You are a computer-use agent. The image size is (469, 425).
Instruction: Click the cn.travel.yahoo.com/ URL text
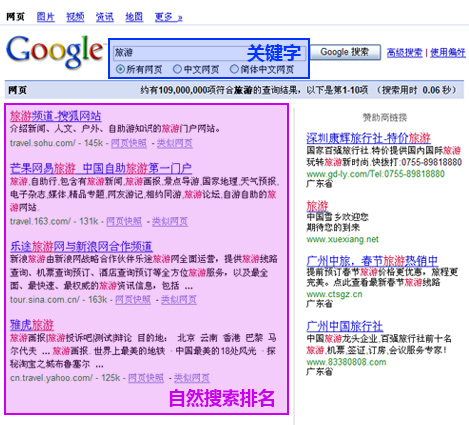point(51,378)
